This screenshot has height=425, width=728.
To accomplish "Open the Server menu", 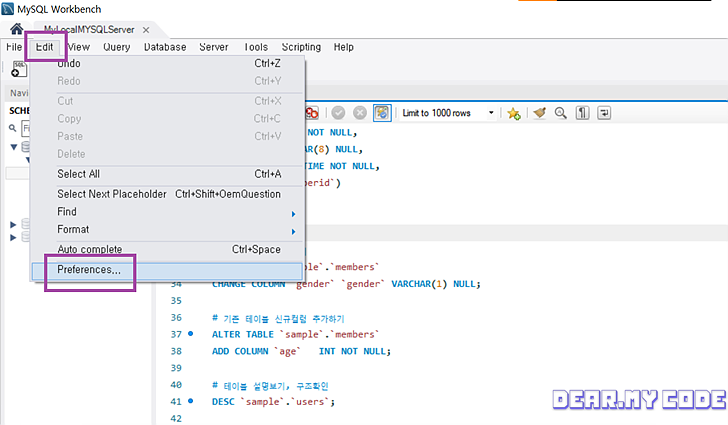I will point(214,47).
